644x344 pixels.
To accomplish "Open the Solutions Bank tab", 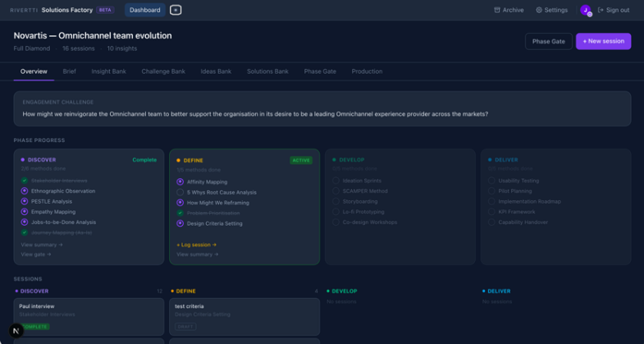I will pyautogui.click(x=267, y=71).
